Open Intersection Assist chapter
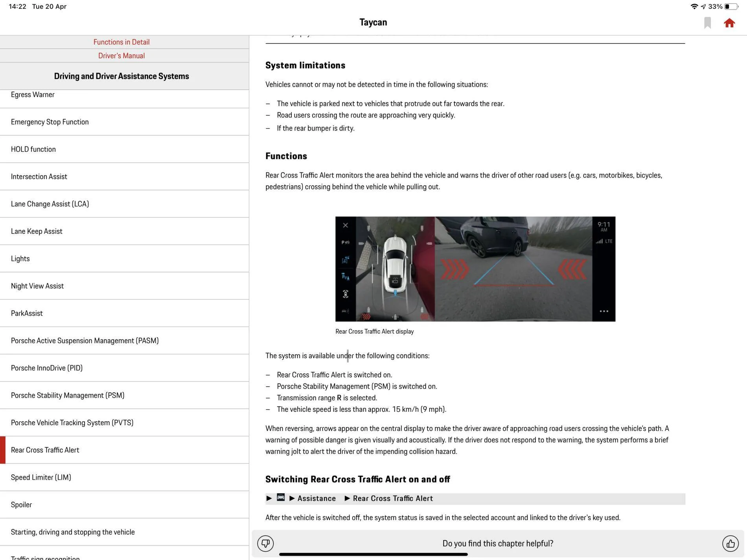The image size is (747, 560). [124, 176]
